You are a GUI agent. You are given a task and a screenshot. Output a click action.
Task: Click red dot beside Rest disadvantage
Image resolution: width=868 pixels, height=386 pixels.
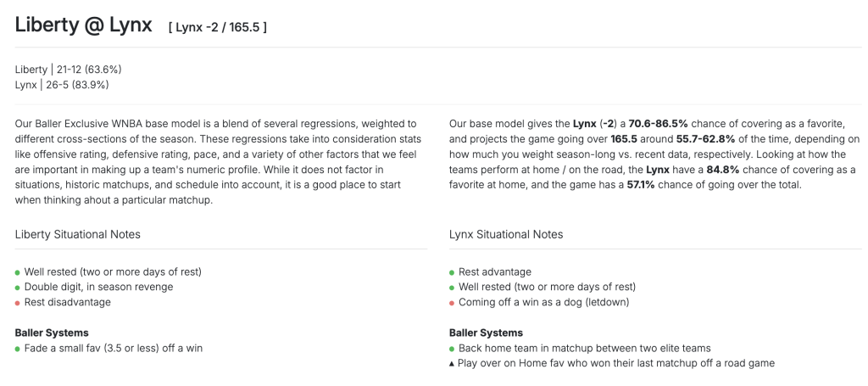(18, 302)
